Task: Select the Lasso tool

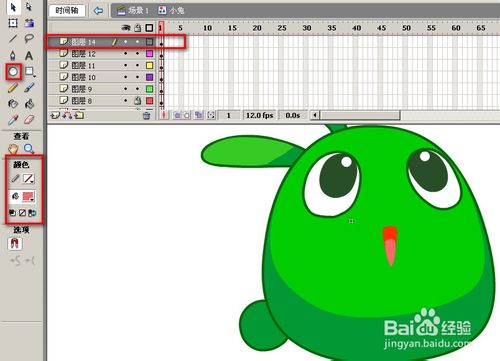Action: click(29, 39)
